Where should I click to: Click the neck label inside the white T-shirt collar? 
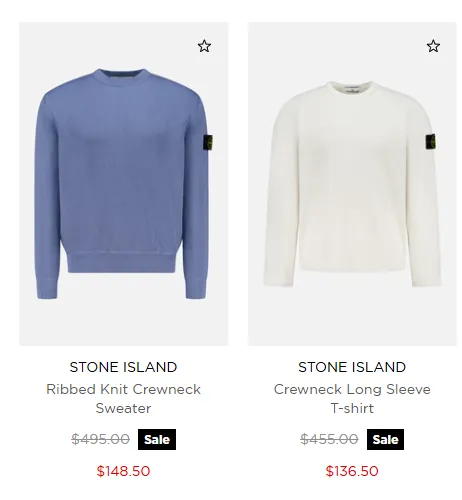click(x=353, y=89)
